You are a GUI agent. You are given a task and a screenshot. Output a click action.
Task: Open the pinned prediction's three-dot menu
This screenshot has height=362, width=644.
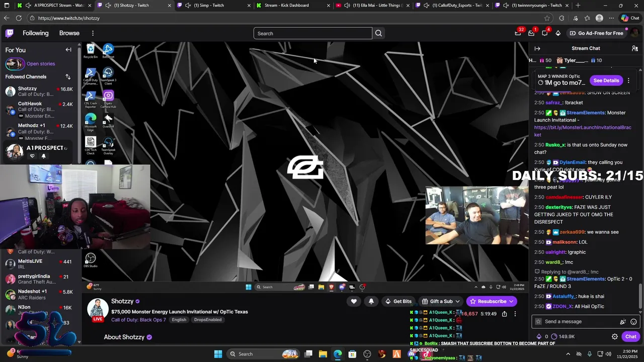pos(628,80)
